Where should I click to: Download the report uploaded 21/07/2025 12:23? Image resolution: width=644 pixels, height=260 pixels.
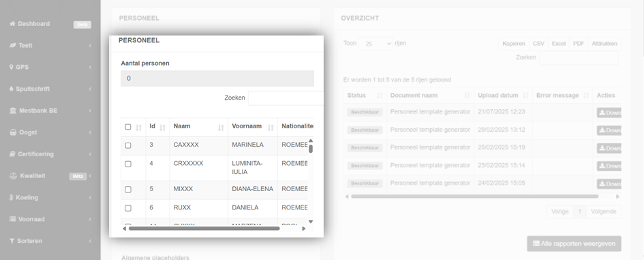[609, 113]
